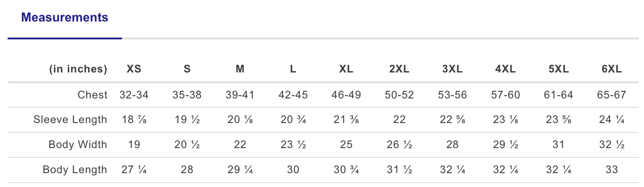Click the Chest row label
This screenshot has height=187, width=644.
click(92, 95)
